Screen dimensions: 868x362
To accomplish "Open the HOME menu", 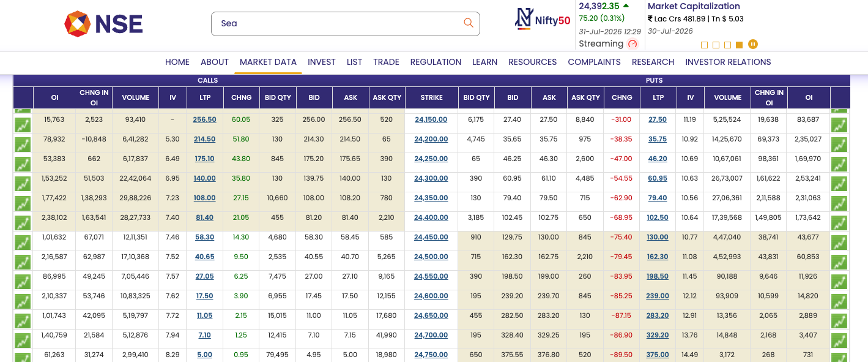I will click(x=177, y=62).
